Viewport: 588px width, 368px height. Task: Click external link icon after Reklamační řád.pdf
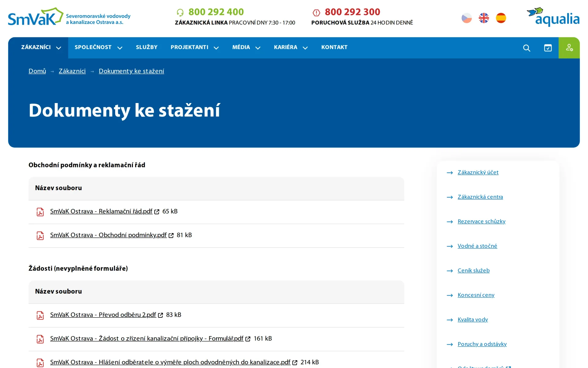(157, 212)
